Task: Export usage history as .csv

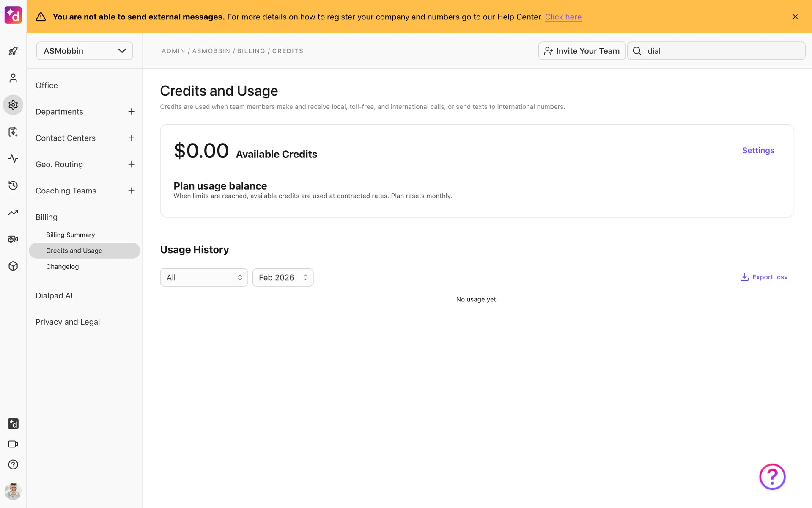Action: click(764, 277)
